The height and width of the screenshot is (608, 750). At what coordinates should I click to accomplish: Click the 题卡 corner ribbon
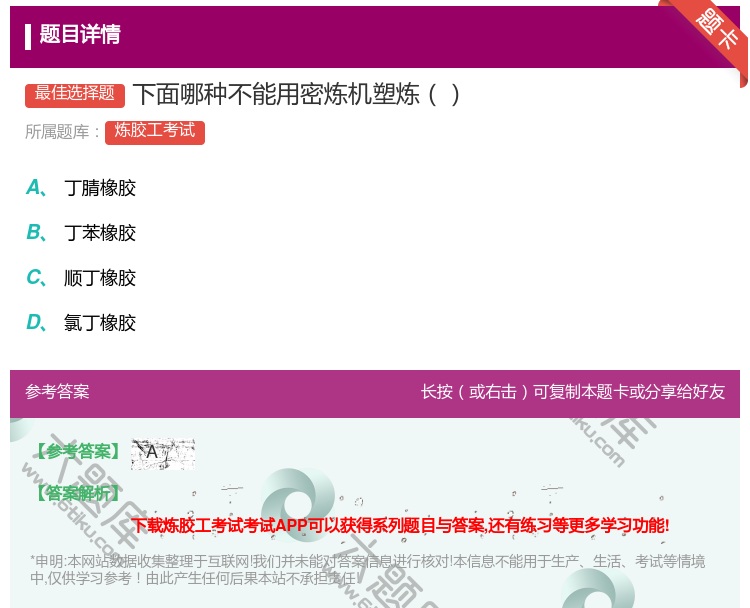pos(715,30)
